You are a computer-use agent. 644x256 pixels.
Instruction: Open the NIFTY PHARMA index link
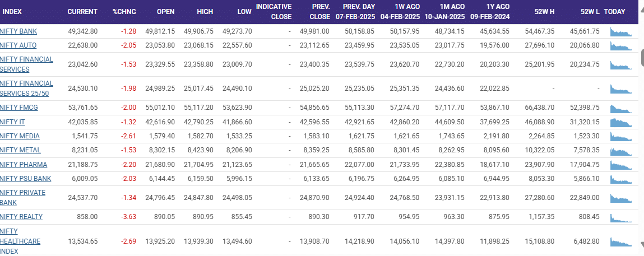(24, 165)
